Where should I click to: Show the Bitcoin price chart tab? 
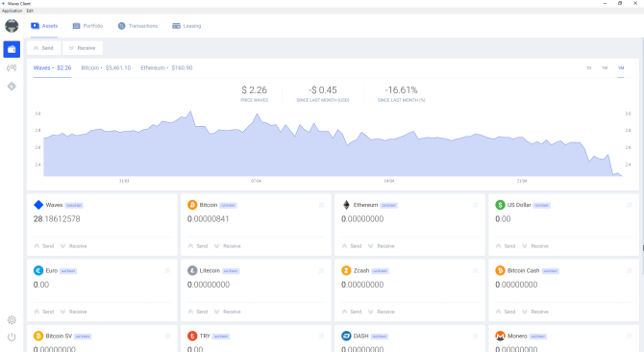(106, 67)
